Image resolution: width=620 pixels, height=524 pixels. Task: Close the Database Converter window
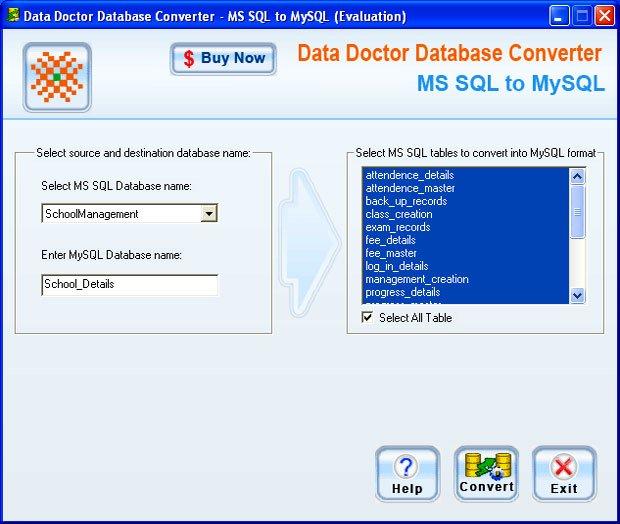(x=605, y=16)
